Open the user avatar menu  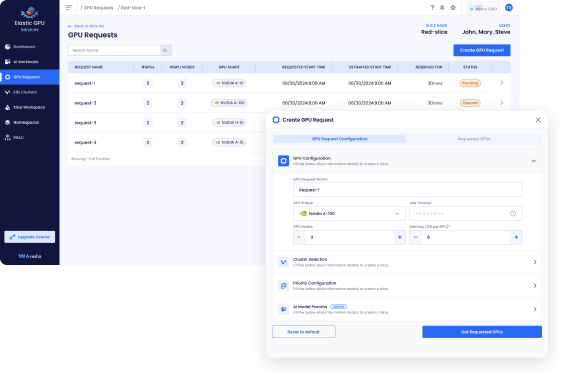509,8
